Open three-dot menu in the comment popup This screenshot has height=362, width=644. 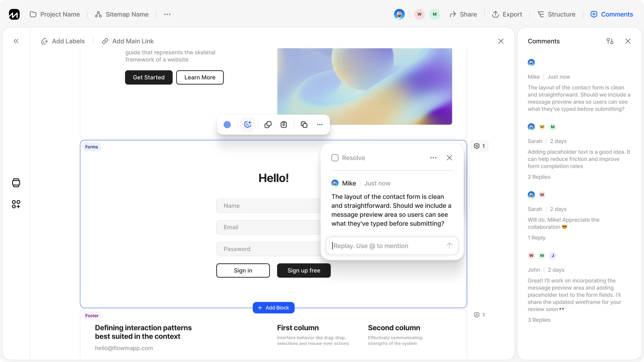click(x=433, y=158)
